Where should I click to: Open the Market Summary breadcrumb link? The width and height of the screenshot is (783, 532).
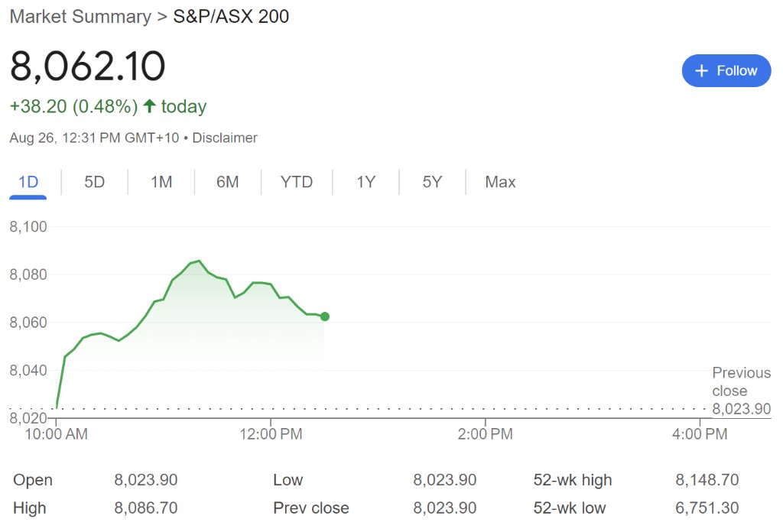pos(80,17)
